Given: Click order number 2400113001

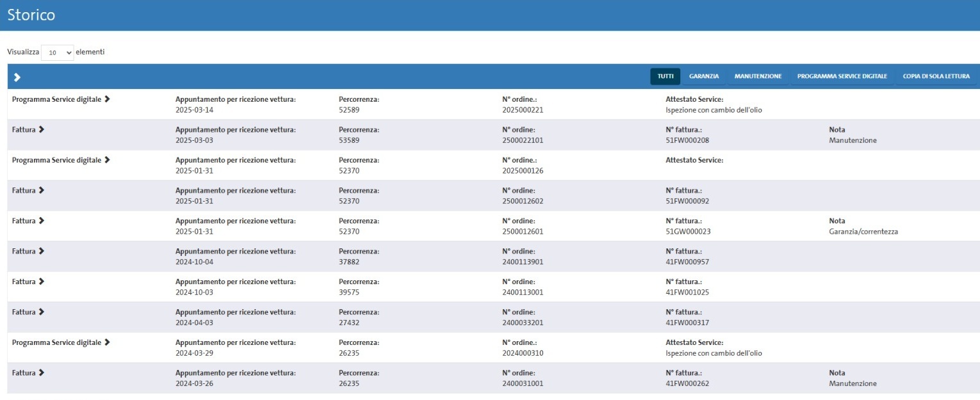Looking at the screenshot, I should point(523,292).
